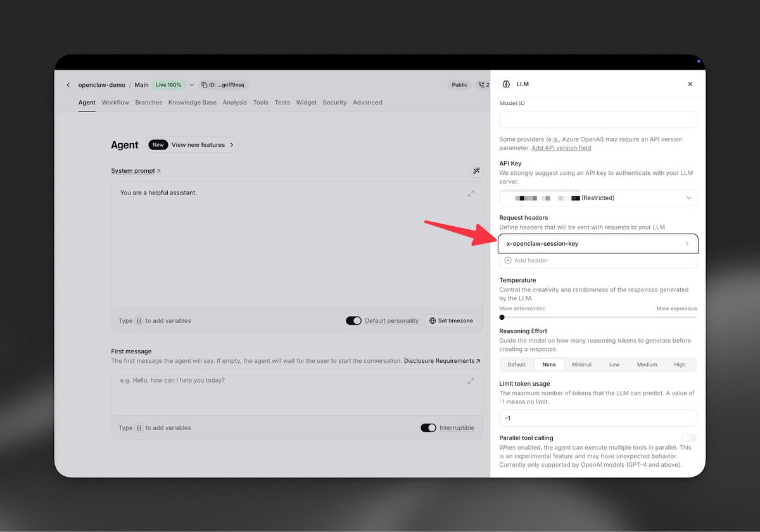760x532 pixels.
Task: Select Low reasoning effort
Action: [x=614, y=365]
